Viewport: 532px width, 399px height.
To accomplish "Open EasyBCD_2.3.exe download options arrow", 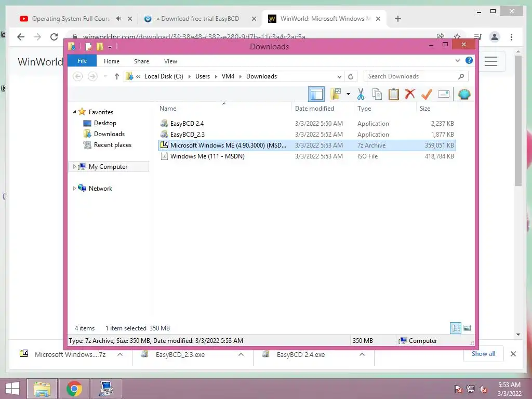I will pyautogui.click(x=241, y=354).
